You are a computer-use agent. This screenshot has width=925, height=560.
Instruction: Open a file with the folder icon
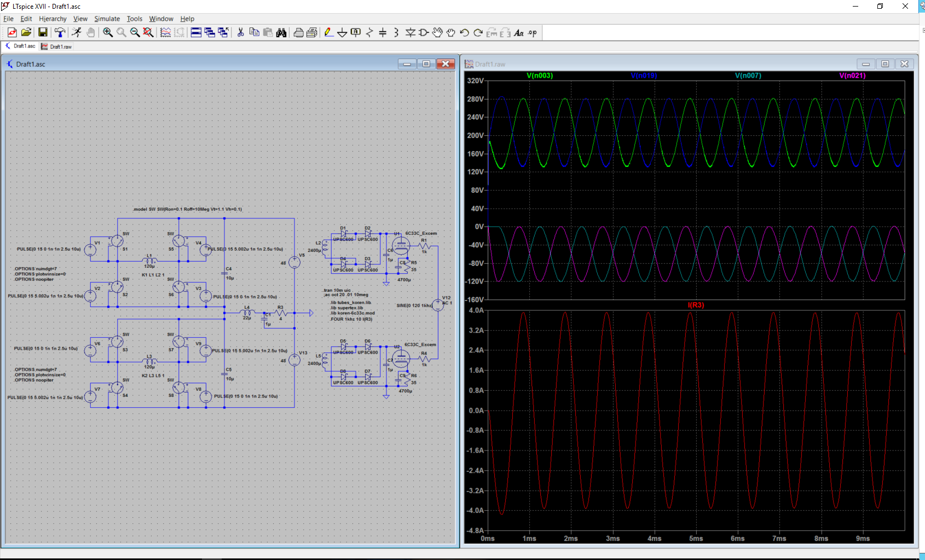pyautogui.click(x=26, y=33)
